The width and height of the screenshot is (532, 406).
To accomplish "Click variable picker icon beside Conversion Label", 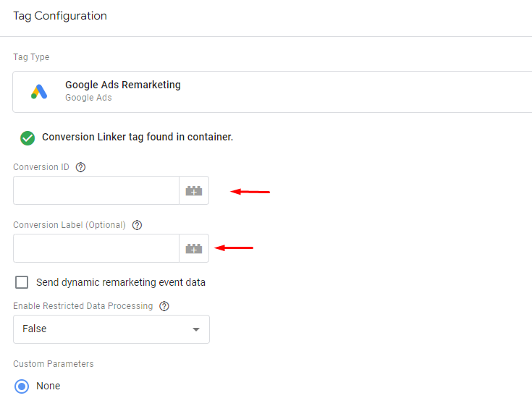I will pos(194,248).
